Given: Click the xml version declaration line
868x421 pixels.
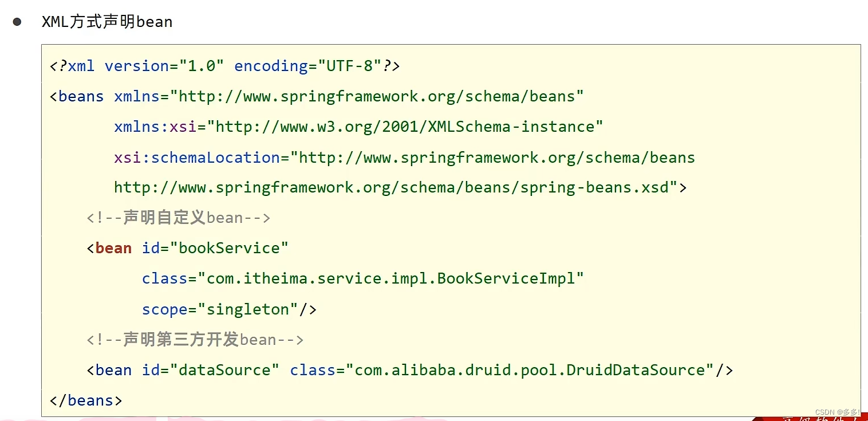Looking at the screenshot, I should point(223,65).
